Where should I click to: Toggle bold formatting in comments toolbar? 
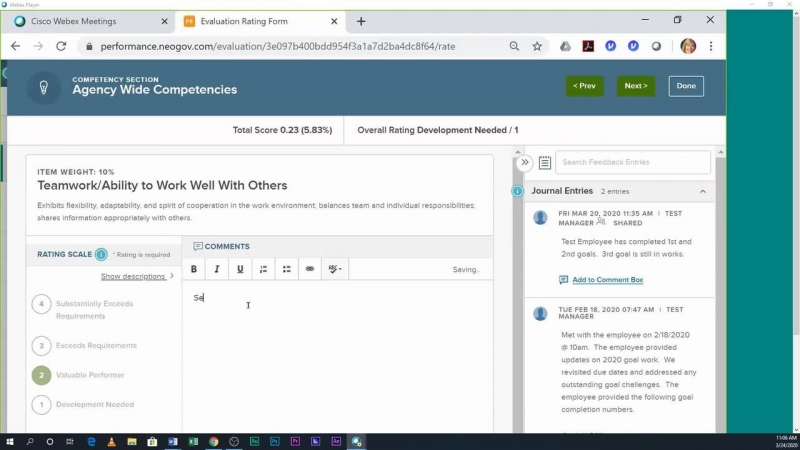(x=194, y=269)
